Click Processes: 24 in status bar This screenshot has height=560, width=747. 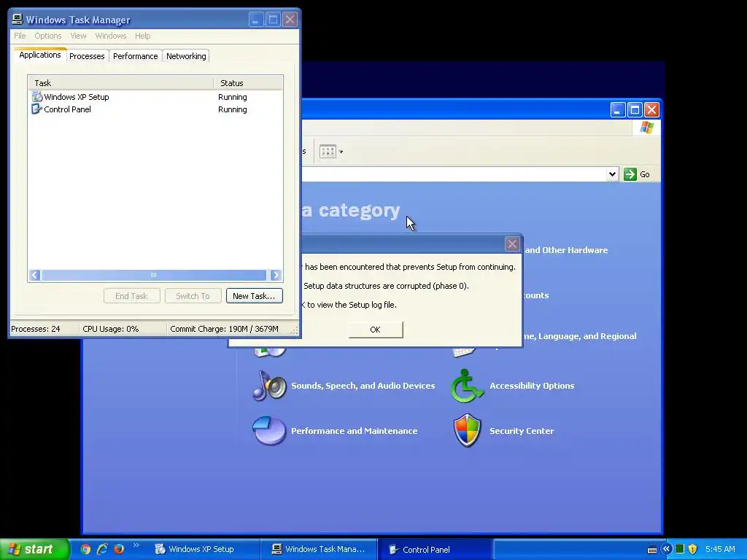point(36,329)
